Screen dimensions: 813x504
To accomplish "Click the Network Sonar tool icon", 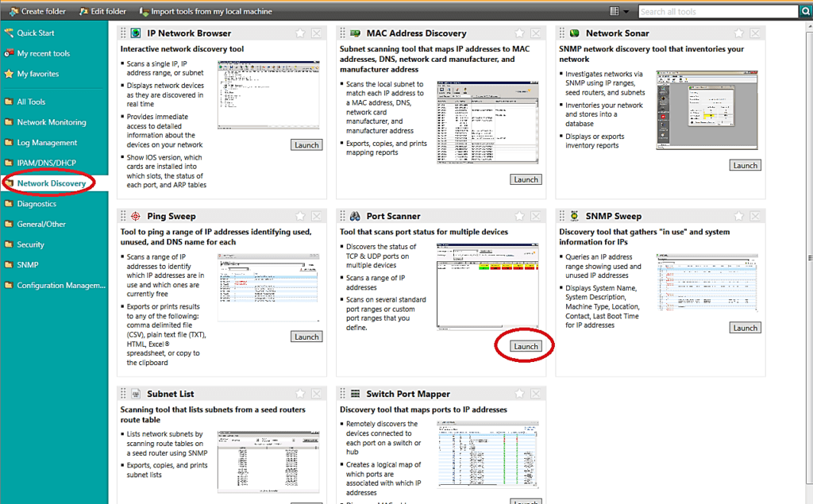I will 573,33.
